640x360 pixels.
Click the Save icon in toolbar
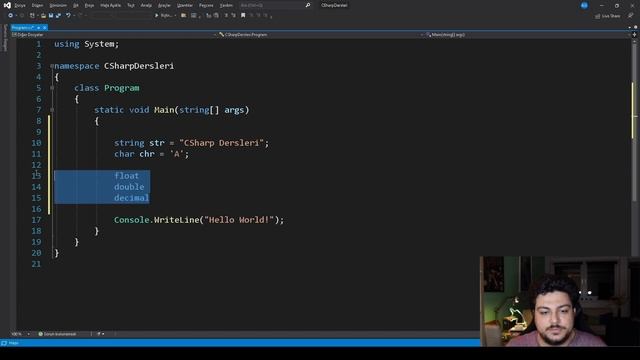[51, 16]
